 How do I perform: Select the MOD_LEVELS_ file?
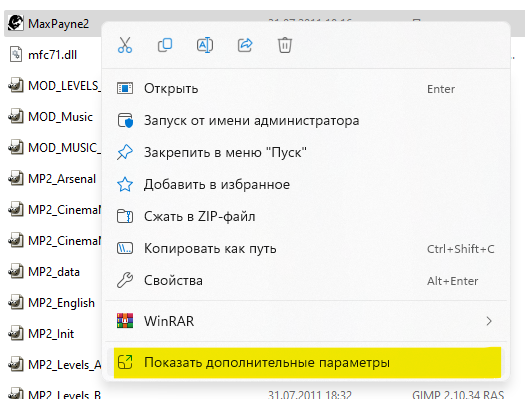(x=64, y=86)
